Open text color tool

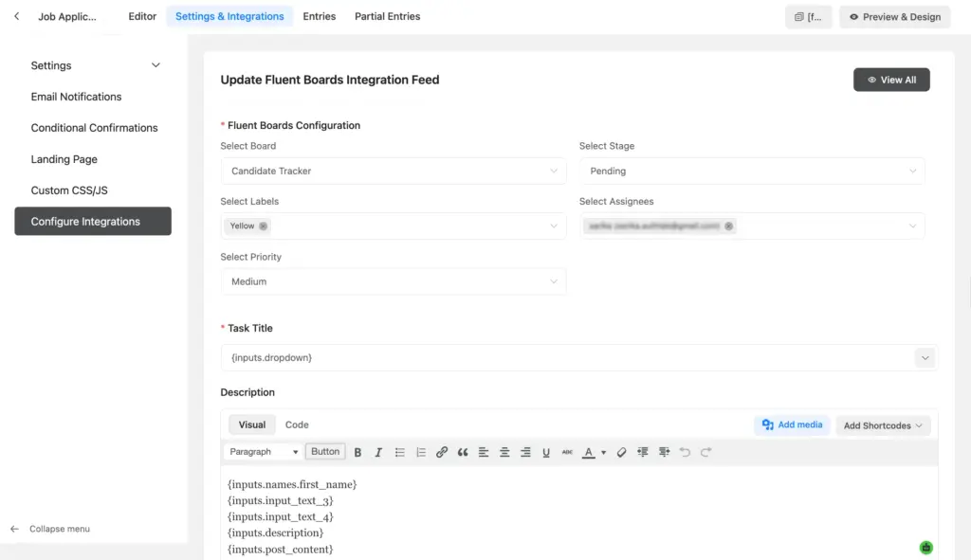(588, 452)
